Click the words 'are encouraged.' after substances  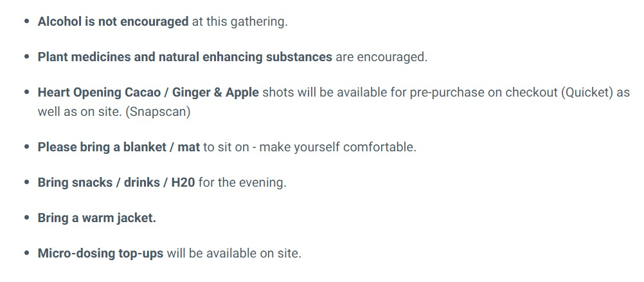pyautogui.click(x=381, y=57)
